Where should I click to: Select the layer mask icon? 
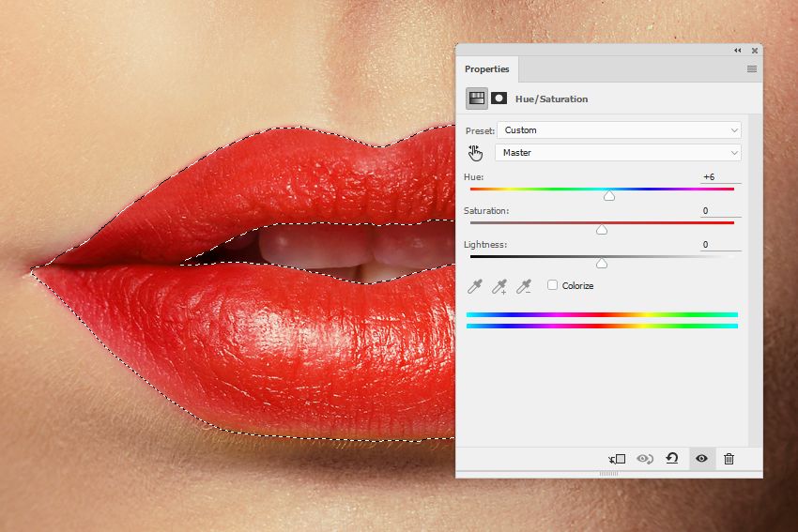[499, 99]
